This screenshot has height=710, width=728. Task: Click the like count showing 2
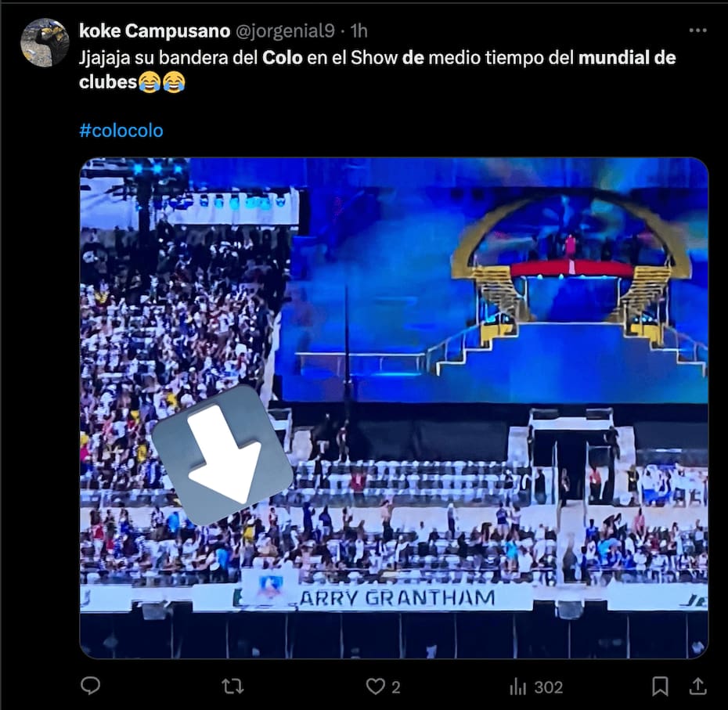[395, 687]
